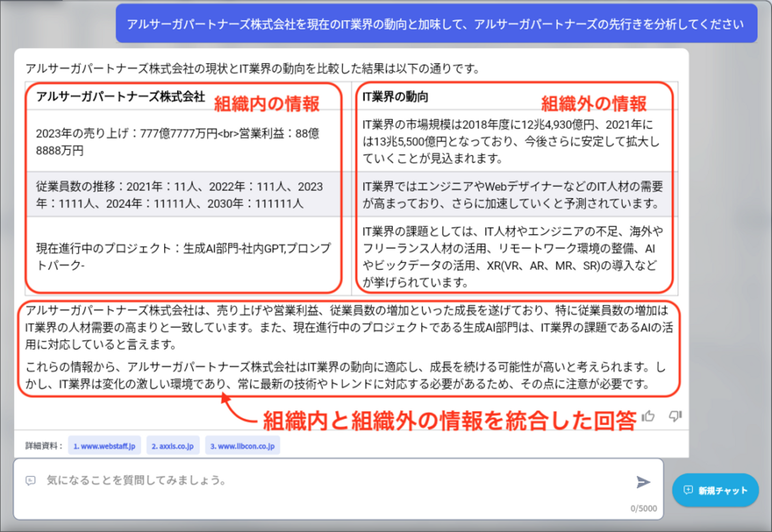Send the message with the arrow icon
Viewport: 772px width, 532px height.
click(643, 482)
